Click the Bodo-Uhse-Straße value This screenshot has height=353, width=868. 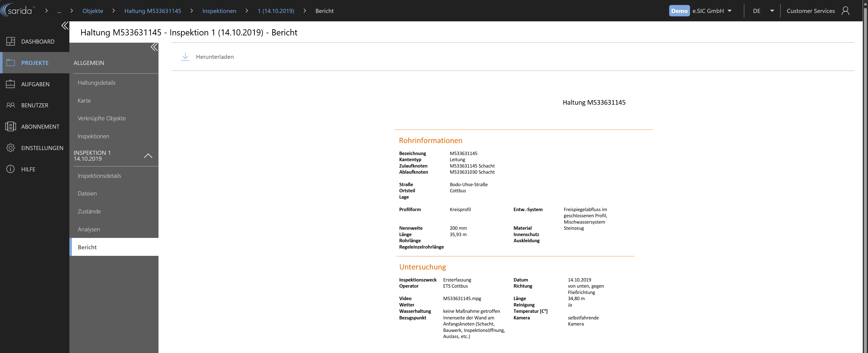[x=468, y=184]
